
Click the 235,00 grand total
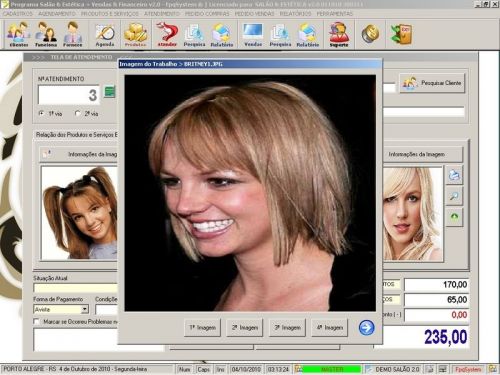[x=445, y=337]
